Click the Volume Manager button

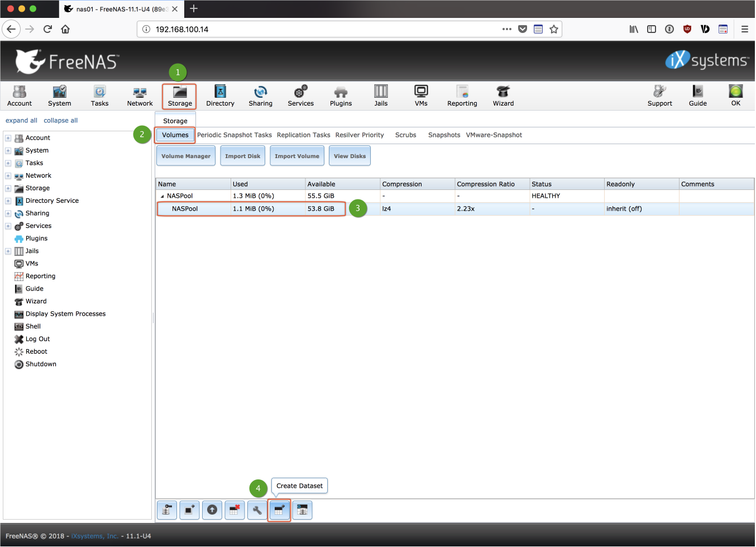coord(186,156)
